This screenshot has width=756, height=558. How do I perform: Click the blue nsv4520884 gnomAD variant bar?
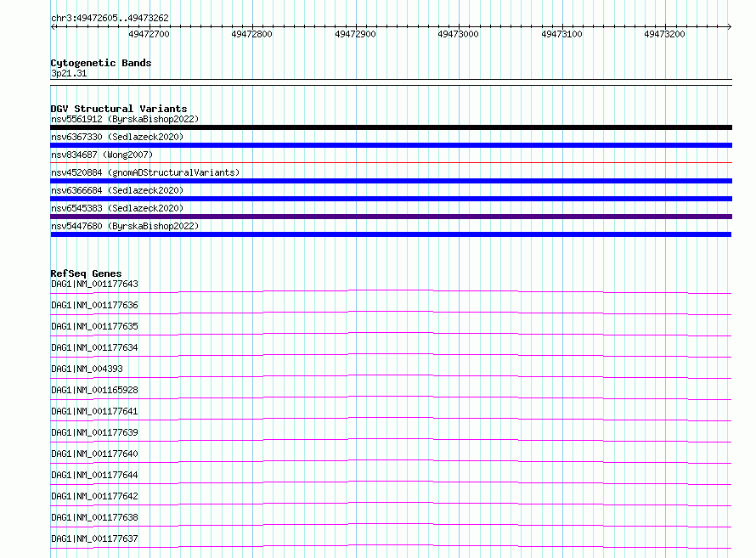pos(391,181)
